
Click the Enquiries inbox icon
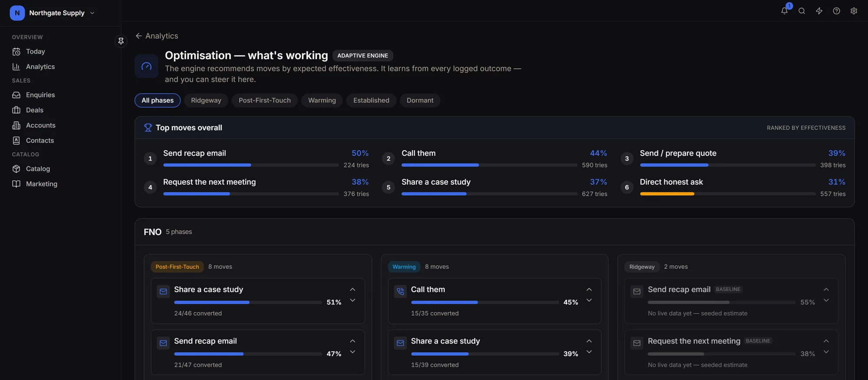point(16,95)
